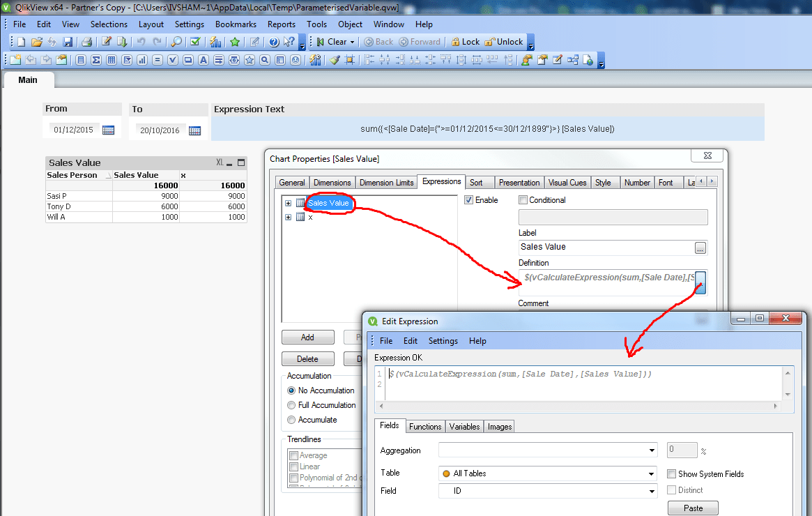Click the expression editor horizontal scrollbar

(578, 406)
